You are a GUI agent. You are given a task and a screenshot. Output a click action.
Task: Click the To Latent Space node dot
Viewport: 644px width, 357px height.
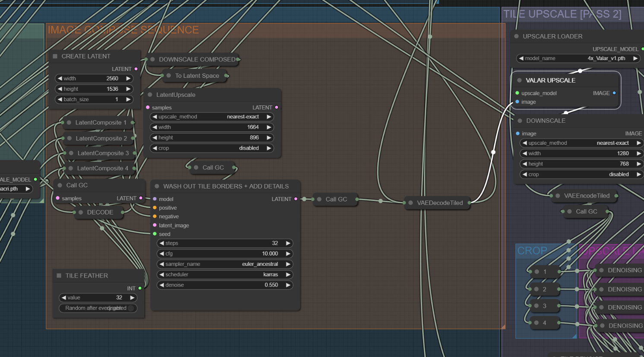(x=169, y=76)
